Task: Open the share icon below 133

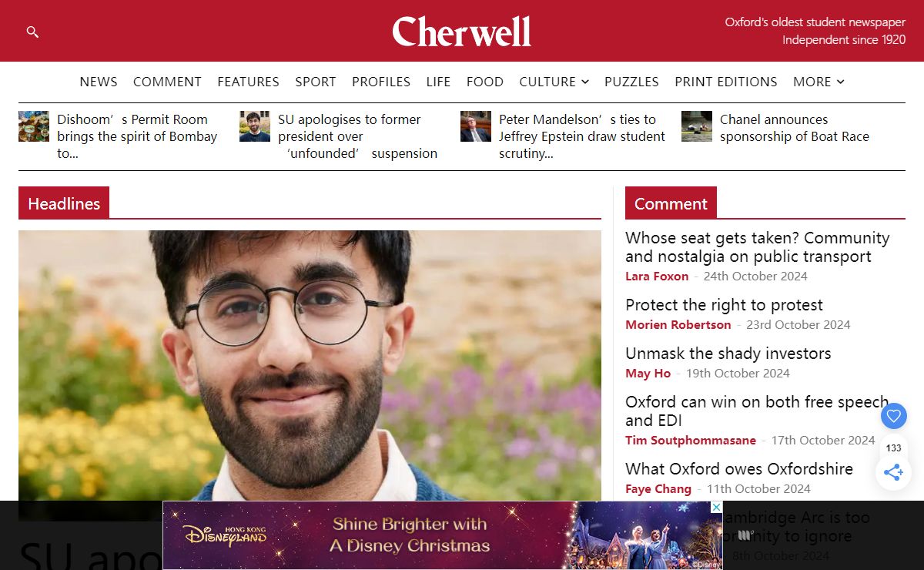Action: pyautogui.click(x=893, y=473)
